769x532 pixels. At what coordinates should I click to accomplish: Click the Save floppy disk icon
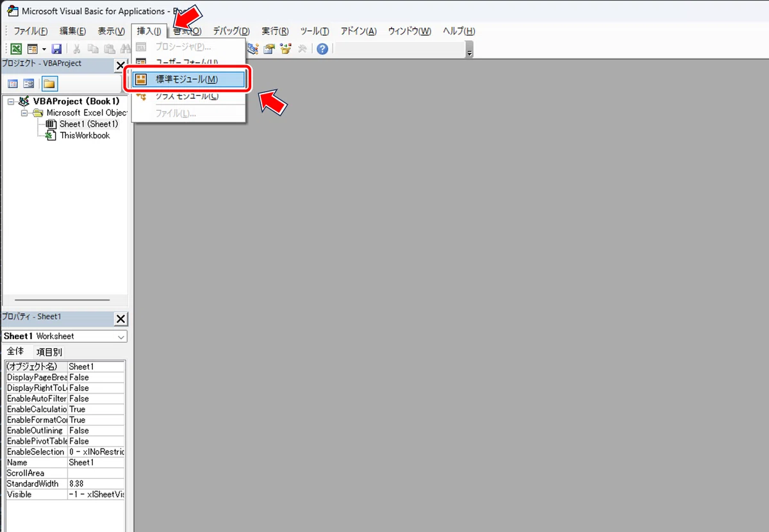coord(56,49)
